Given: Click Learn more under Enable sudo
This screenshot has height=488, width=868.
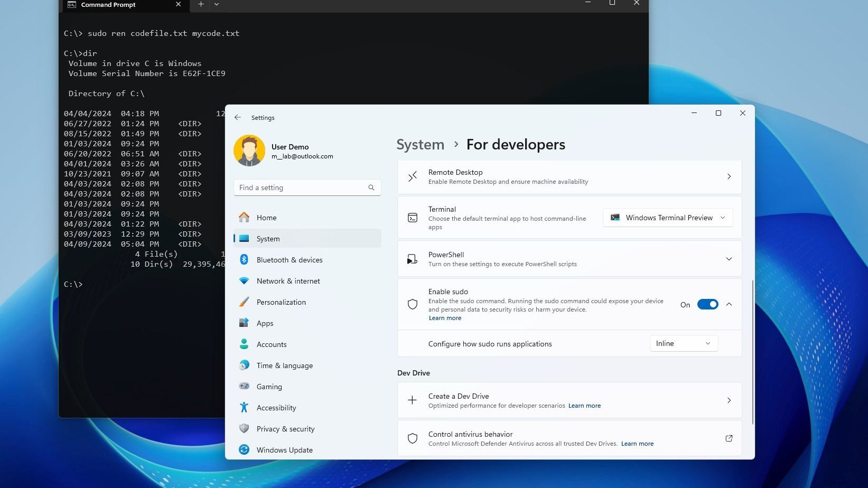Looking at the screenshot, I should coord(445,318).
